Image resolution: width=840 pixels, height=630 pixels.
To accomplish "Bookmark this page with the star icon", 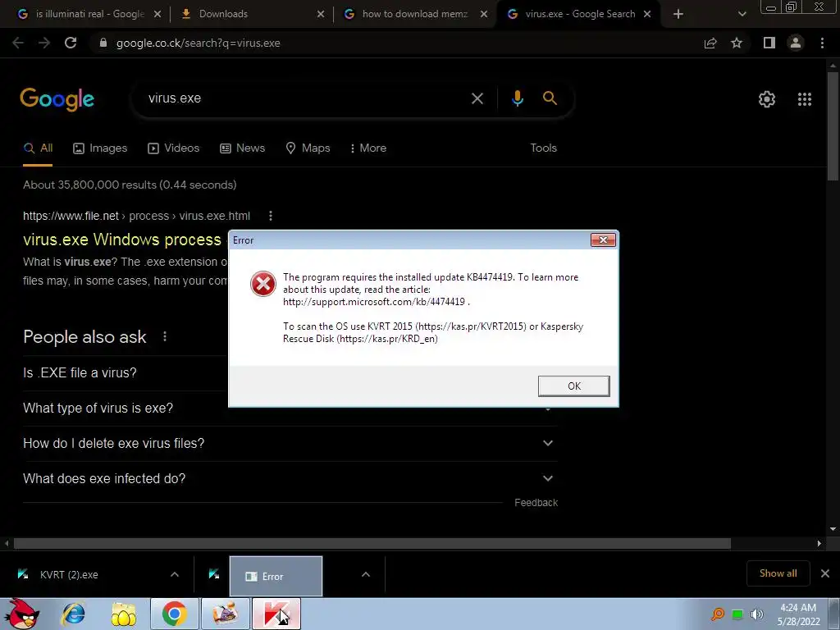I will [737, 43].
